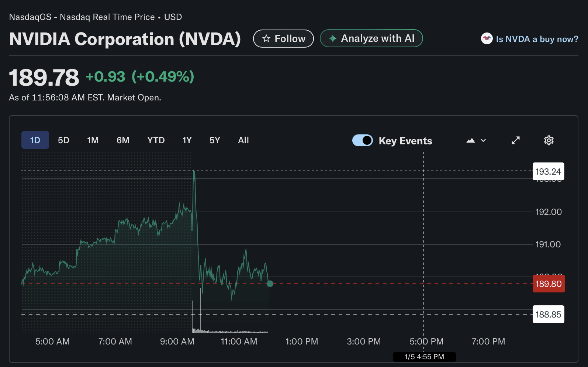Switch chart range to 5D

pos(63,140)
